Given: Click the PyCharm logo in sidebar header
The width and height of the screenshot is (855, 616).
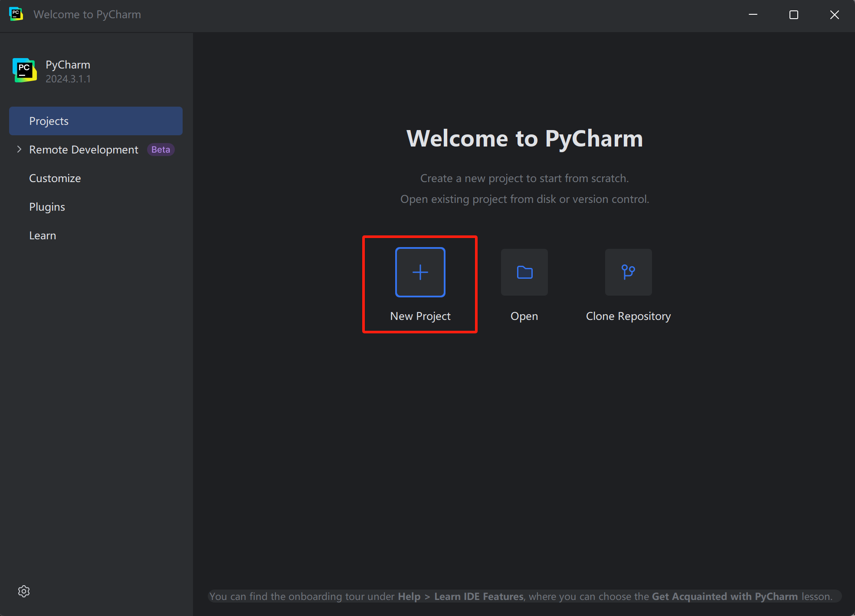Looking at the screenshot, I should 25,70.
